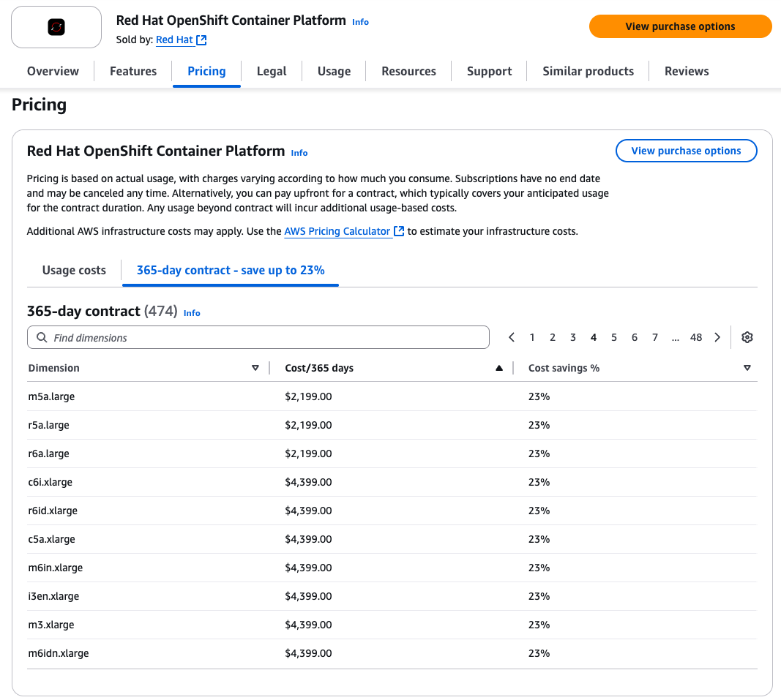
Task: Click the $4,399.00 cost for c6i.xlarge
Action: point(308,482)
